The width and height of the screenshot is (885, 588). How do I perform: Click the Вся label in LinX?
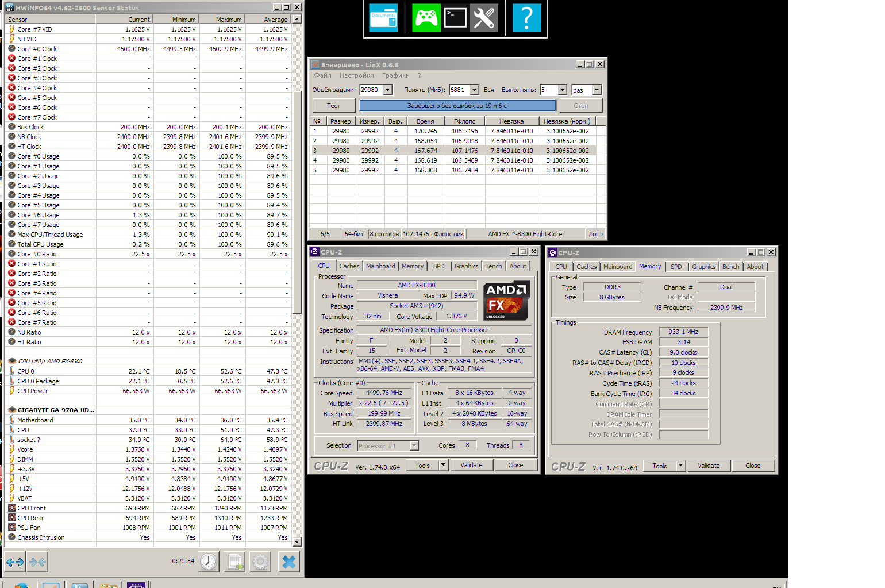[x=488, y=90]
